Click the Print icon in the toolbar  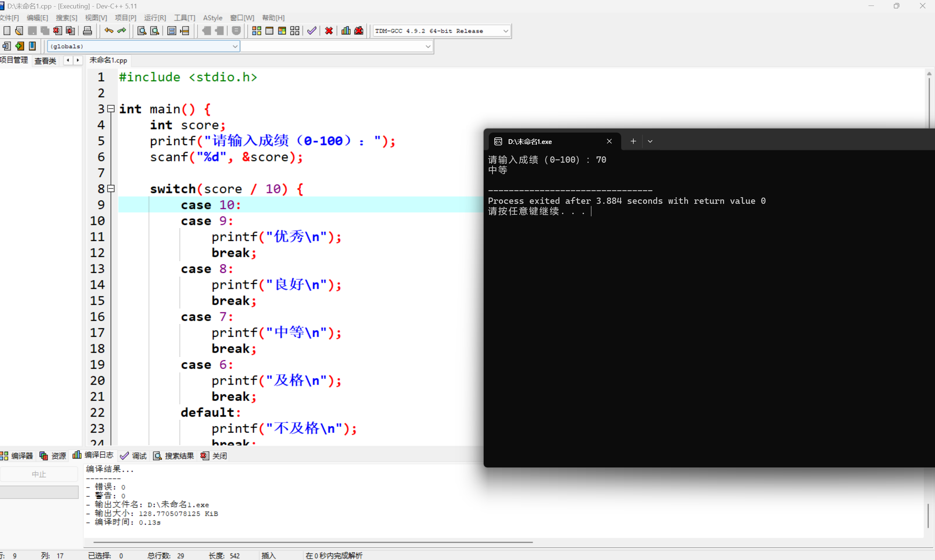(x=87, y=31)
